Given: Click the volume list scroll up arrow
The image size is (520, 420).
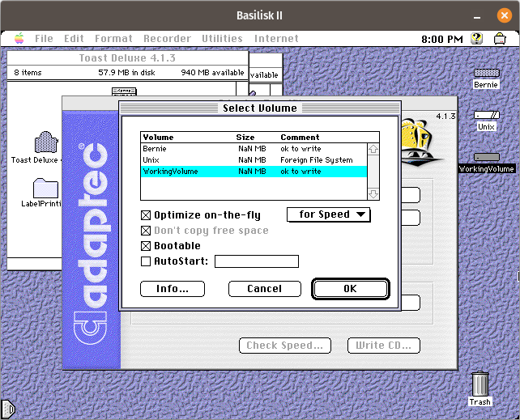Looking at the screenshot, I should 373,149.
